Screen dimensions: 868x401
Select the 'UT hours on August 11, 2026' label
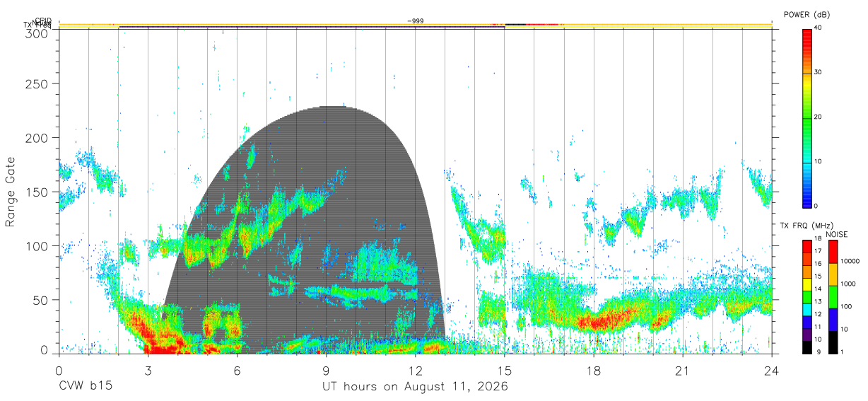(x=415, y=387)
